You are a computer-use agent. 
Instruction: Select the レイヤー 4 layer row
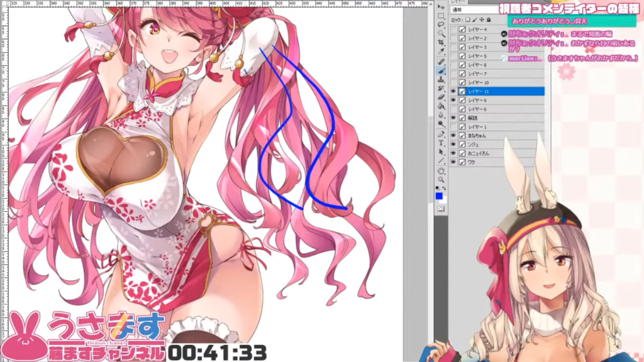[497, 30]
